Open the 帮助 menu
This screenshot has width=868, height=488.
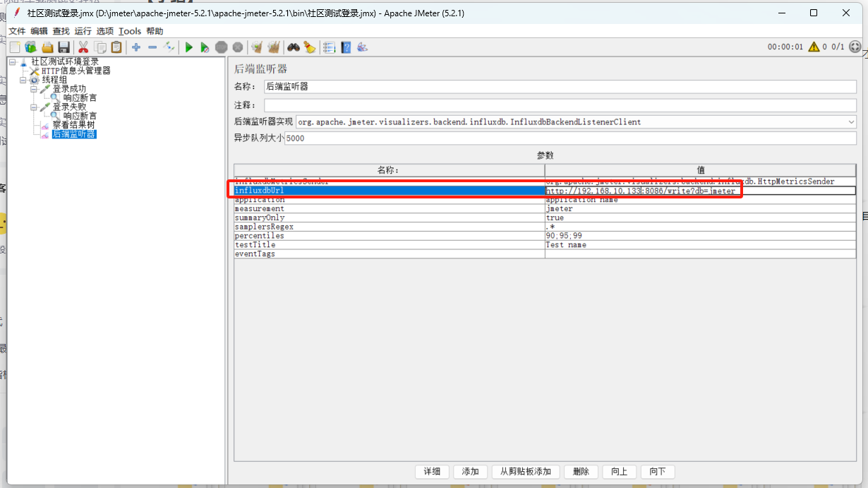(155, 31)
